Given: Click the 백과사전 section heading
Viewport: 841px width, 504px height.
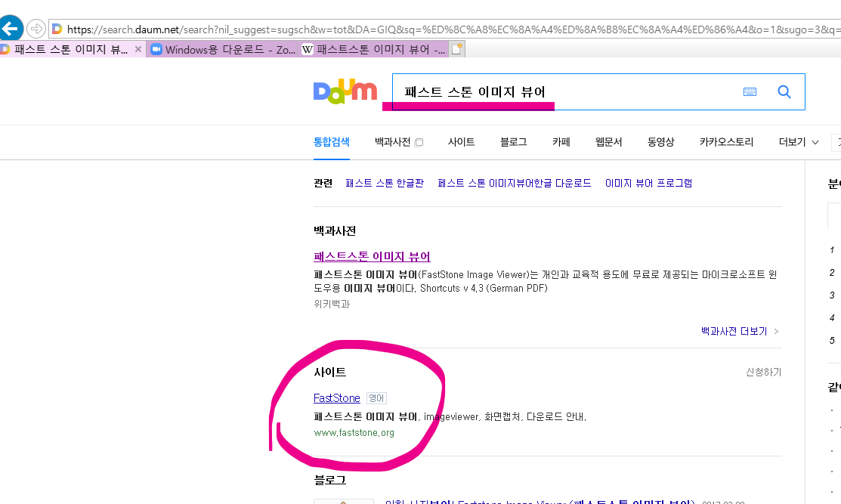Looking at the screenshot, I should click(335, 231).
